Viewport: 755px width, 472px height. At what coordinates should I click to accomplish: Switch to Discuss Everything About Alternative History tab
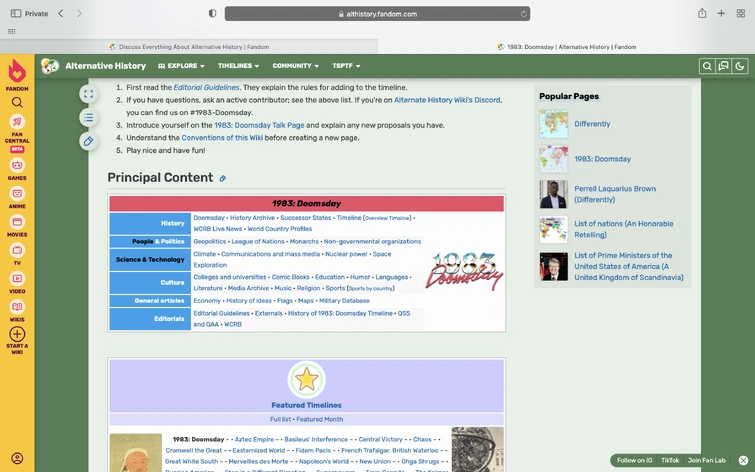coord(189,47)
